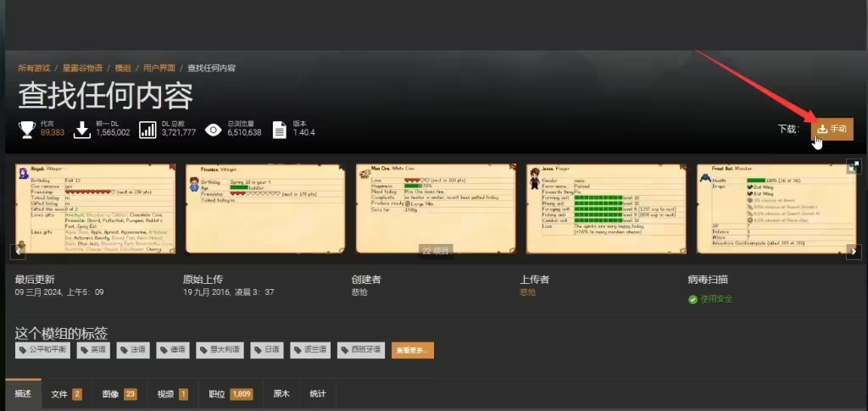
Task: Open the Frost Bat monster screenshot thumbnail
Action: pos(776,208)
